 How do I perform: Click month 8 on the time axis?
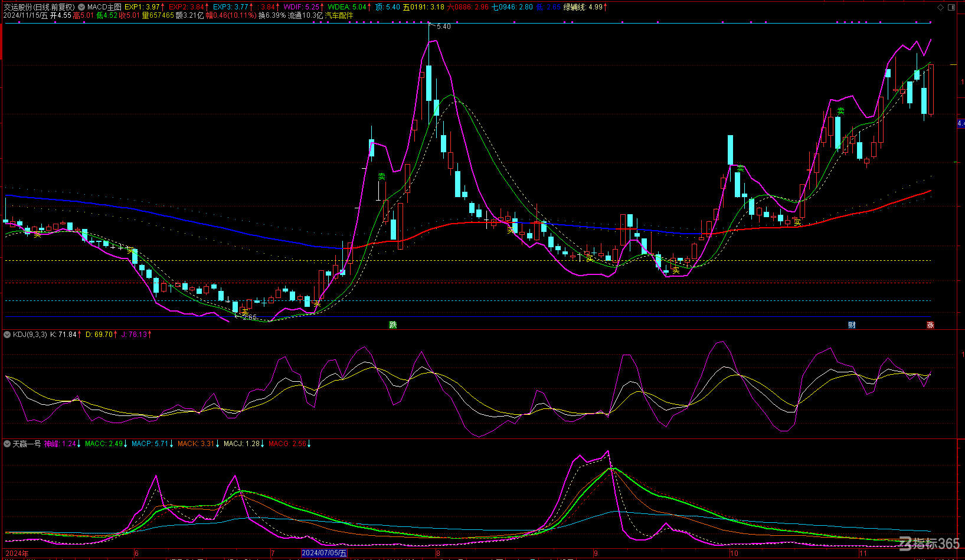438,554
